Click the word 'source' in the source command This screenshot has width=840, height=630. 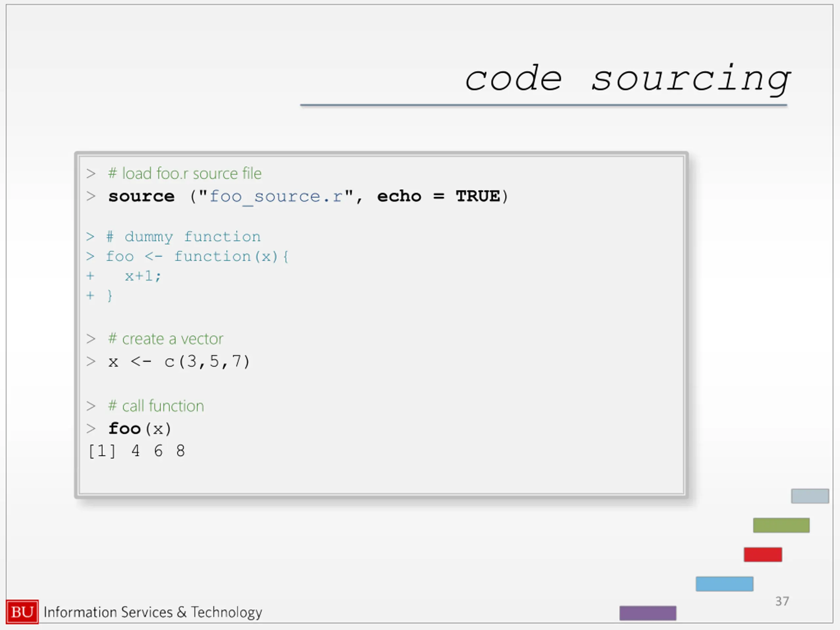(x=141, y=197)
